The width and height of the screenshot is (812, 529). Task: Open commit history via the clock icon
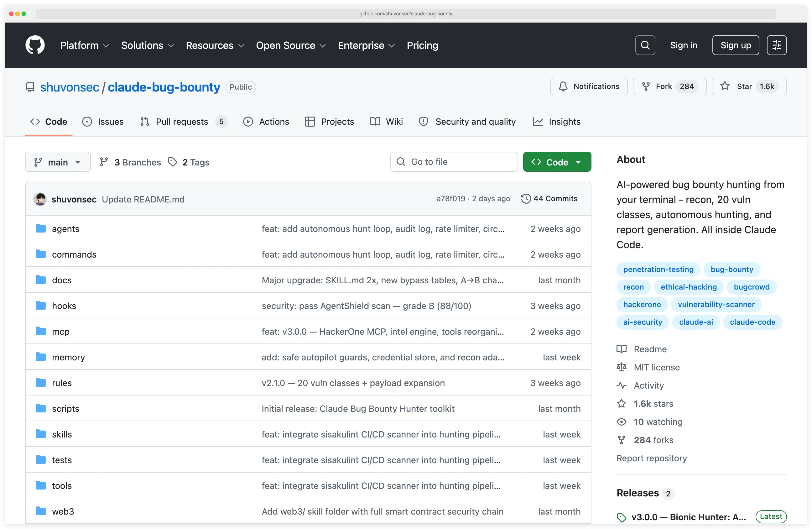coord(526,199)
